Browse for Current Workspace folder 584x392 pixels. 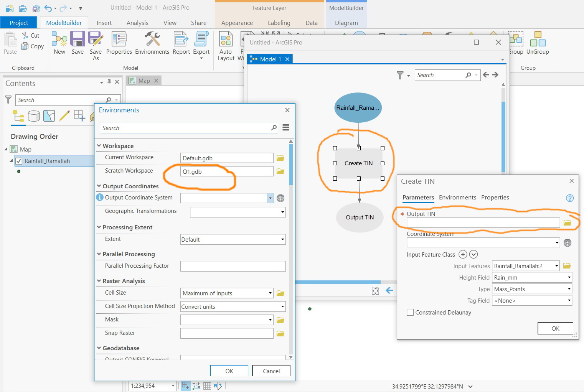point(280,158)
